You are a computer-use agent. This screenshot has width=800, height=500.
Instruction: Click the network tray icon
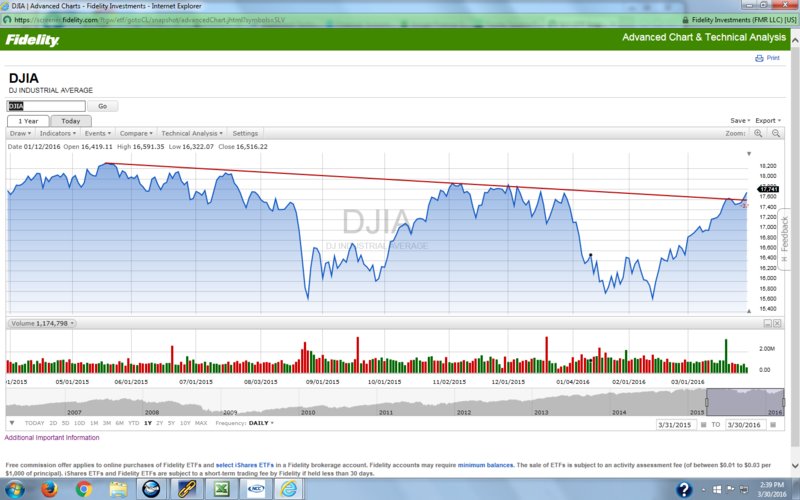click(x=743, y=490)
